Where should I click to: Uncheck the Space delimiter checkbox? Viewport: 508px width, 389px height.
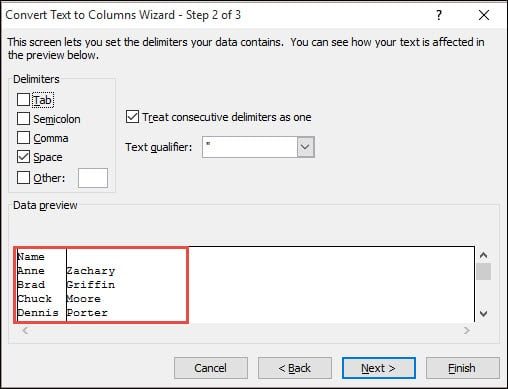(23, 157)
